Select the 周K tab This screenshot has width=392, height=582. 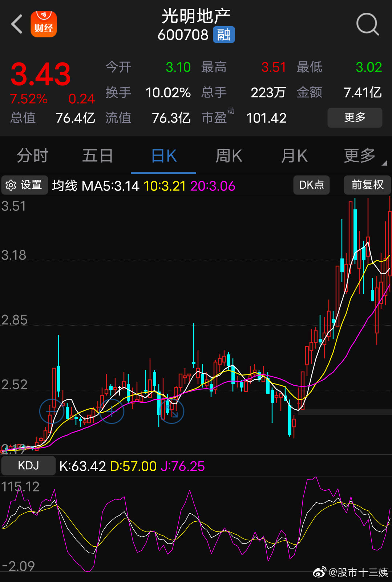pos(229,156)
